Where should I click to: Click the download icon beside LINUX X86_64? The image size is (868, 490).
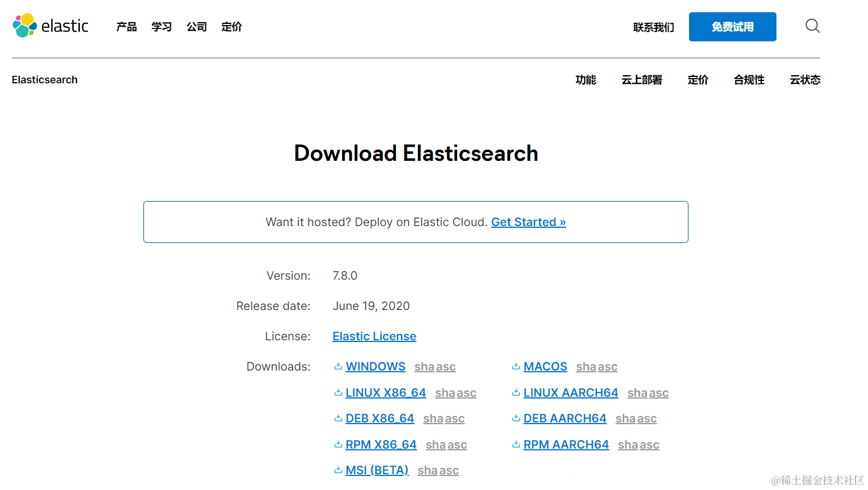point(338,393)
